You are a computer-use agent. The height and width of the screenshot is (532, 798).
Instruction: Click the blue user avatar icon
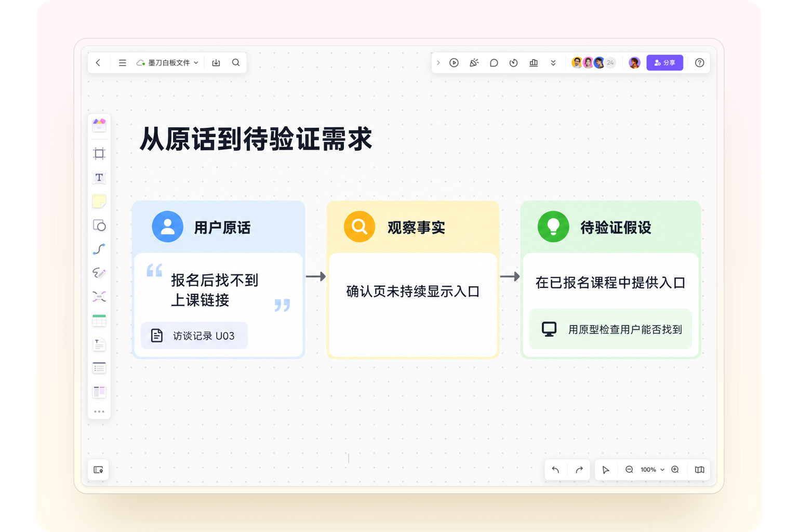[167, 227]
